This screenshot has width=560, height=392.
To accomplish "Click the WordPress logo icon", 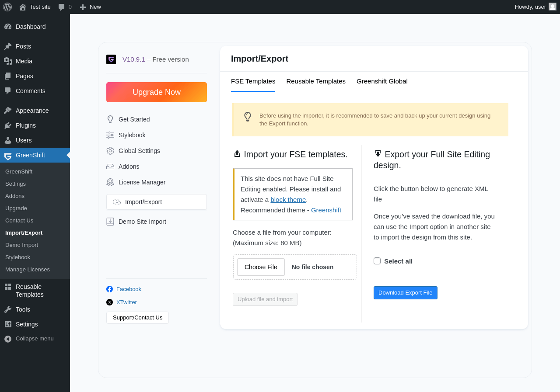I will [x=7, y=7].
